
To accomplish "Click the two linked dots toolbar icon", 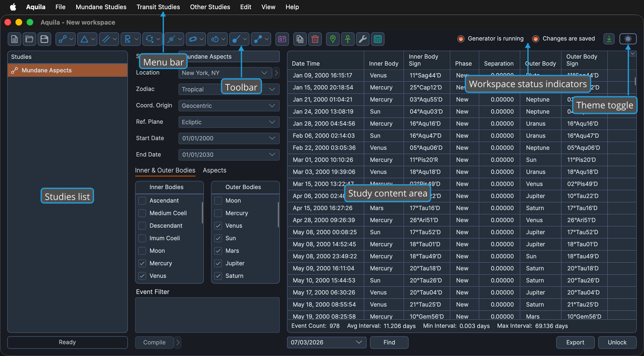I will (261, 39).
